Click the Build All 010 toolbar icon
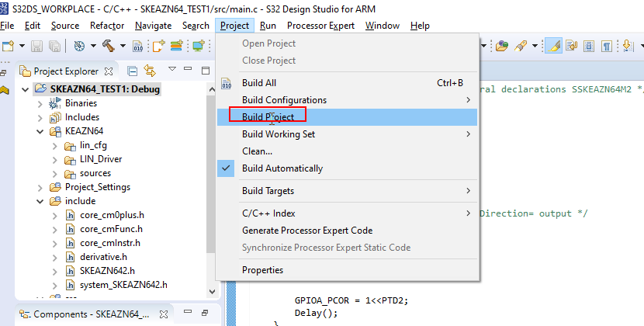This screenshot has width=644, height=326. [138, 46]
